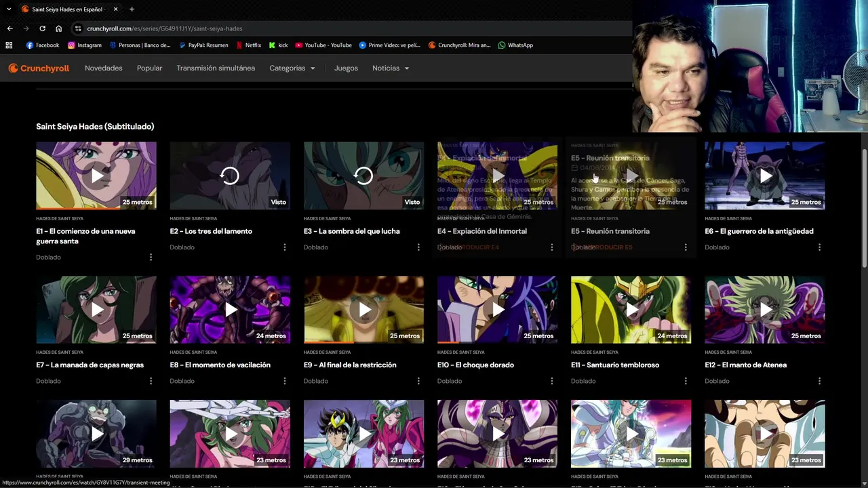Viewport: 868px width, 488px height.
Task: Open more options for E11
Action: (x=686, y=381)
